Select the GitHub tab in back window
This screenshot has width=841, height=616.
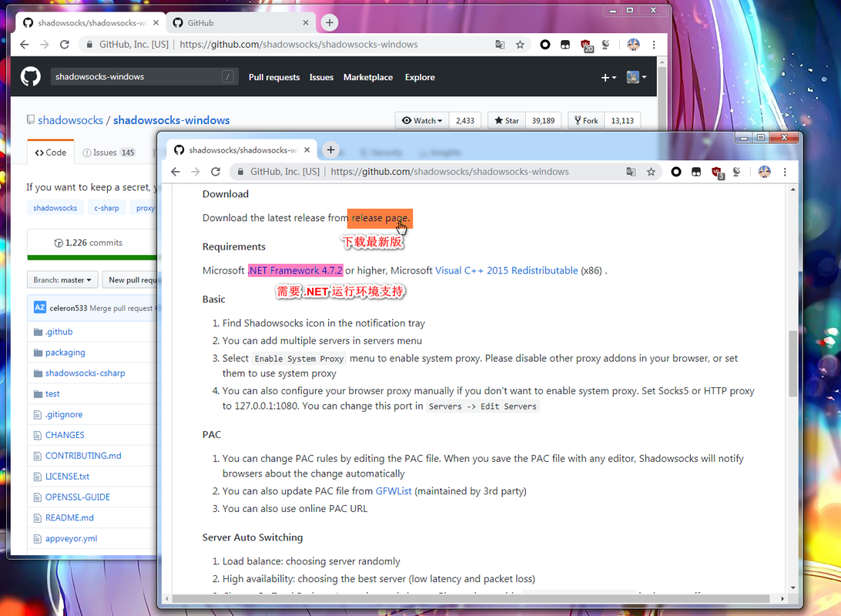coord(241,22)
